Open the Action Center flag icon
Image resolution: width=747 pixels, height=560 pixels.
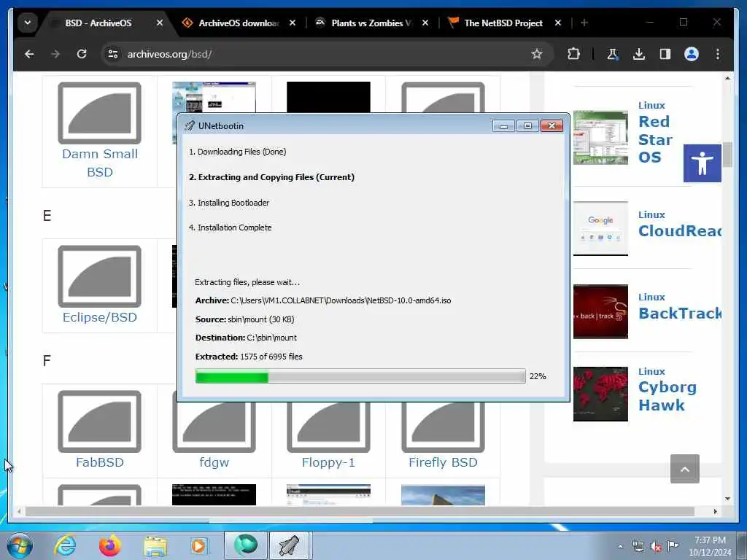pyautogui.click(x=673, y=546)
